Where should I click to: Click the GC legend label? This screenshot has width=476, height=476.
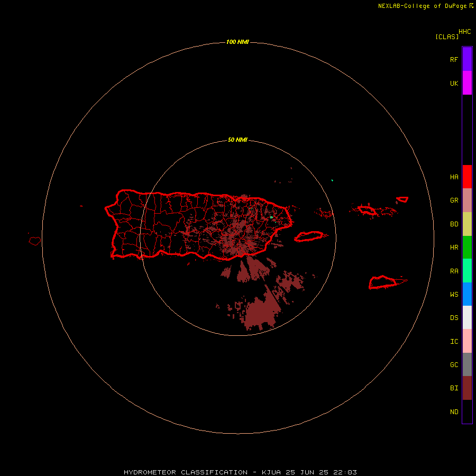(454, 364)
